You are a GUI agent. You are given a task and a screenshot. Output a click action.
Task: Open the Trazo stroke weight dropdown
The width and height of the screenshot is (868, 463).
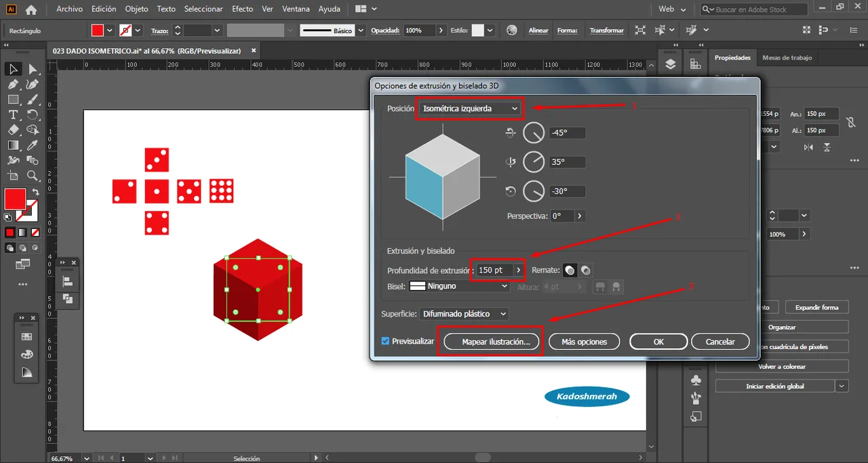(x=217, y=31)
